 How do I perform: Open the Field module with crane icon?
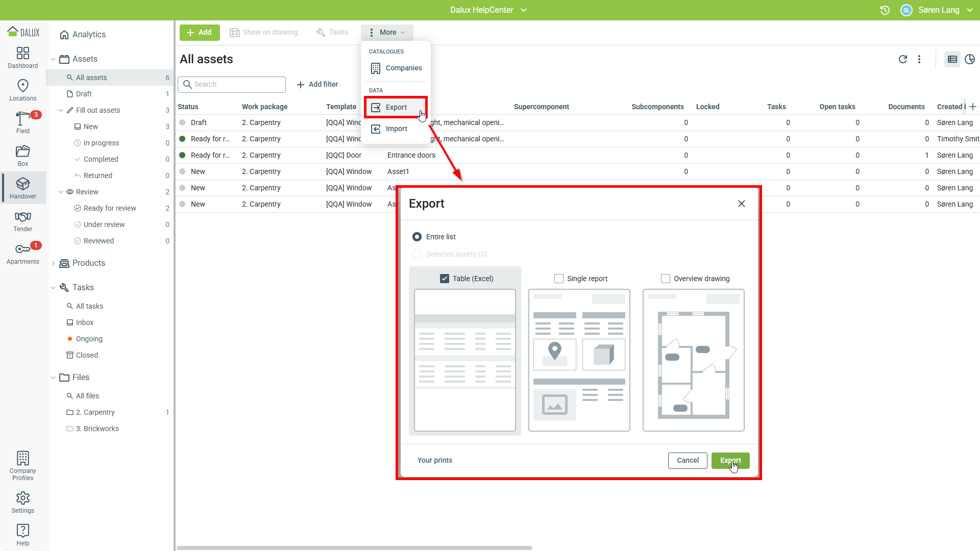pyautogui.click(x=23, y=122)
